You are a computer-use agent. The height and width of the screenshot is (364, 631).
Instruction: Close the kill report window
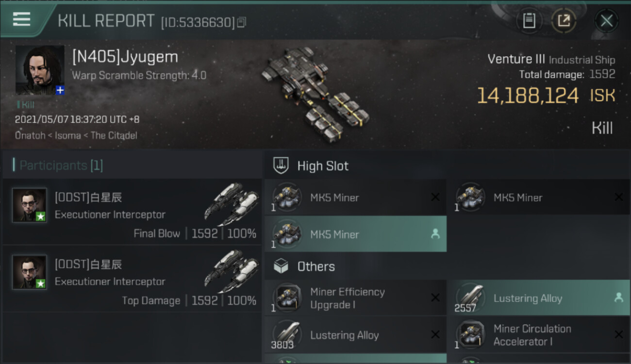pos(606,21)
